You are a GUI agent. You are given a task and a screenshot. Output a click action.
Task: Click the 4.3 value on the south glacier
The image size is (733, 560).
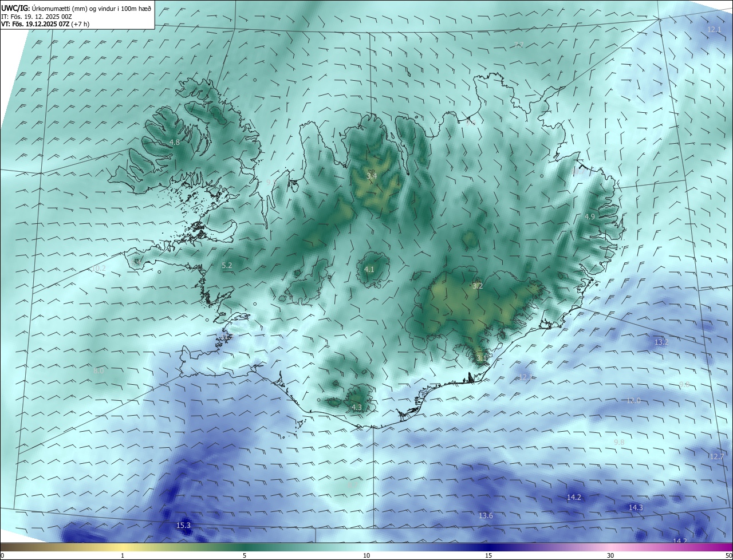pos(357,407)
